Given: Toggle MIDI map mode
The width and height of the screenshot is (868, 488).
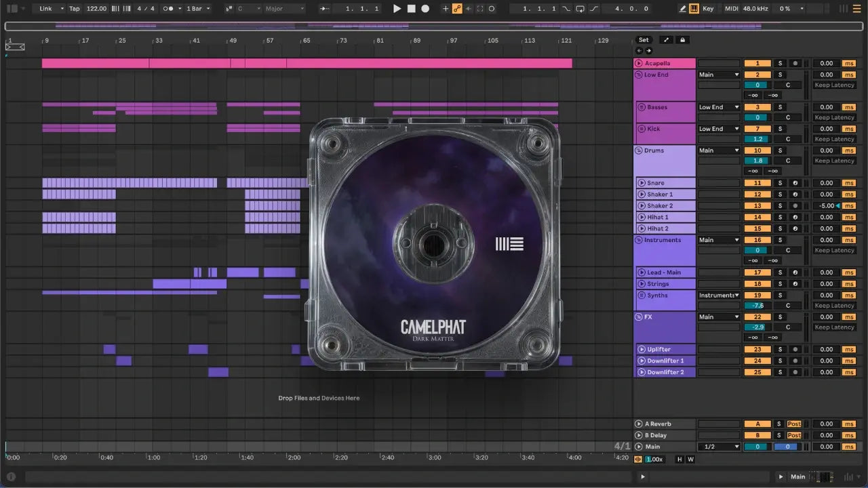Looking at the screenshot, I should (x=731, y=9).
